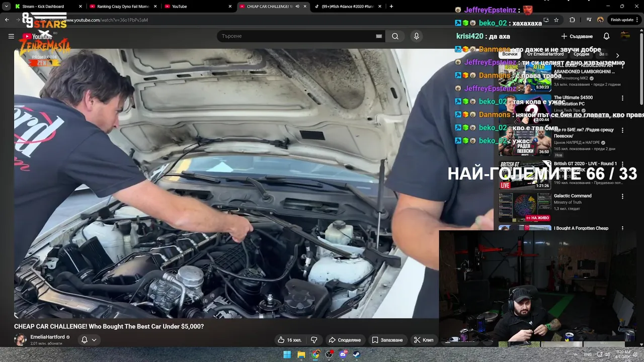Open File Explorer from taskbar
The width and height of the screenshot is (644, 362).
click(301, 354)
